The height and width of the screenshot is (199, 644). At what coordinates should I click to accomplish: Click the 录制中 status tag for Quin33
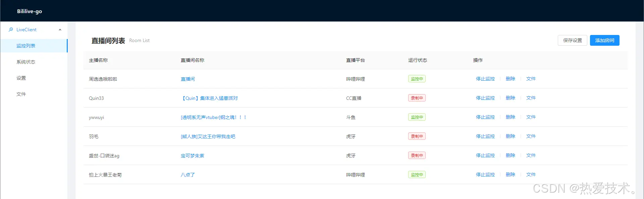click(x=417, y=98)
